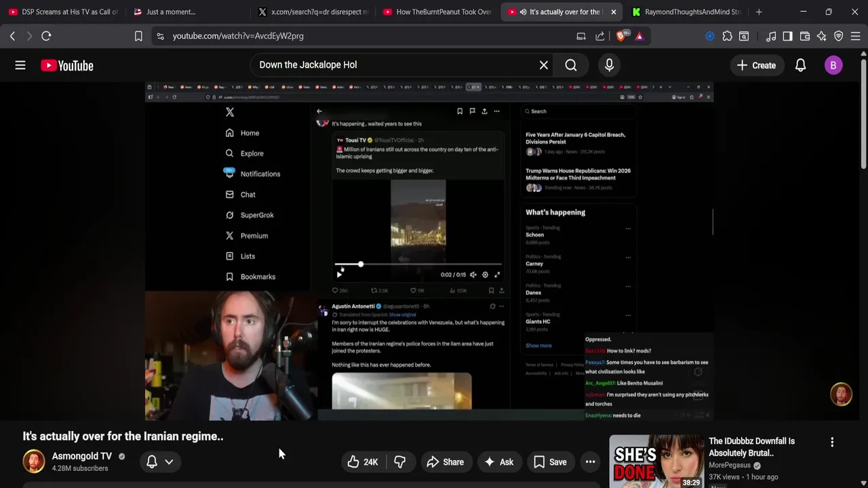The height and width of the screenshot is (488, 868).
Task: Expand subscription notification bell dropdown
Action: tap(160, 462)
